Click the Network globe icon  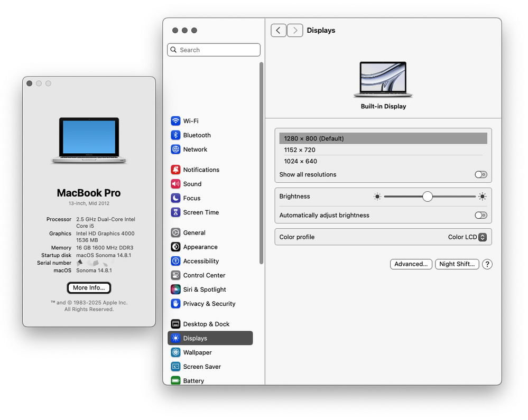[x=175, y=149]
